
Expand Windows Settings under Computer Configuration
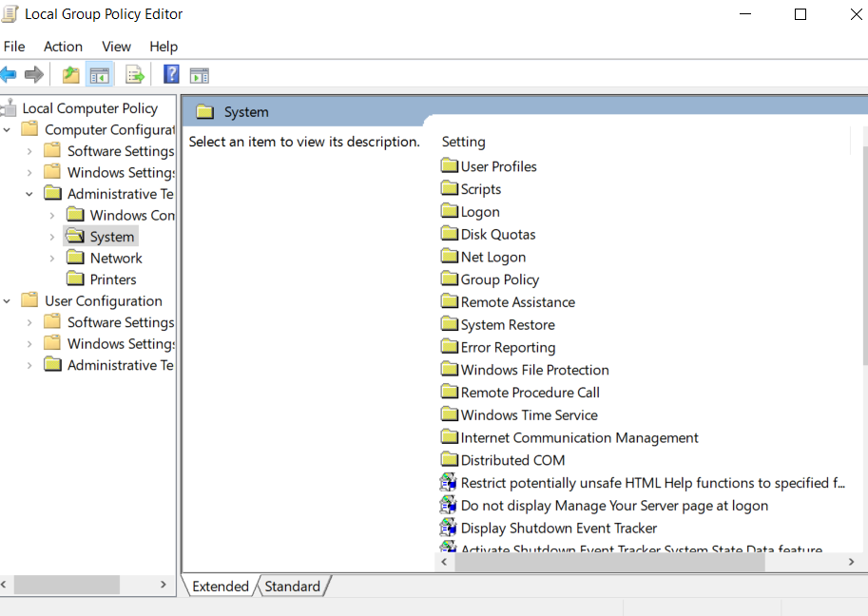click(29, 173)
